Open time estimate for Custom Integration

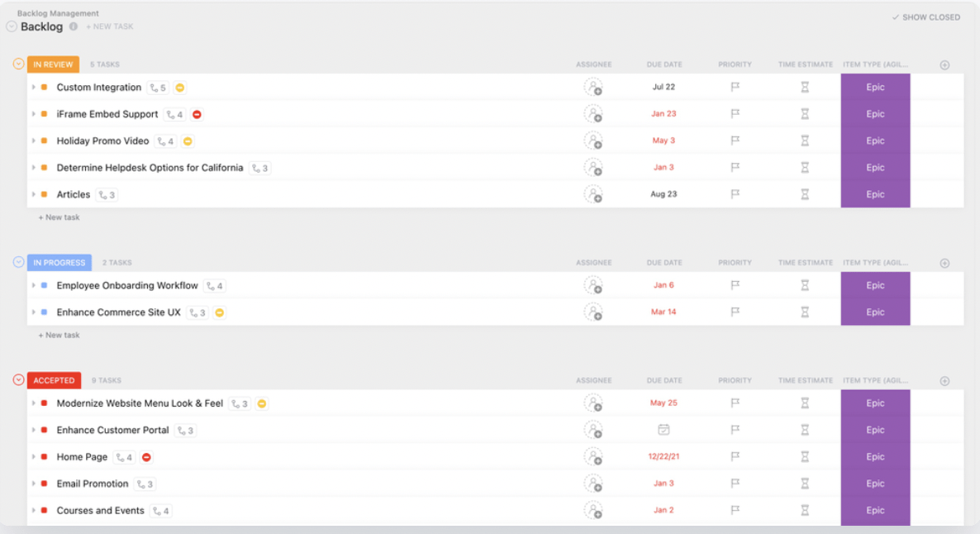point(805,88)
